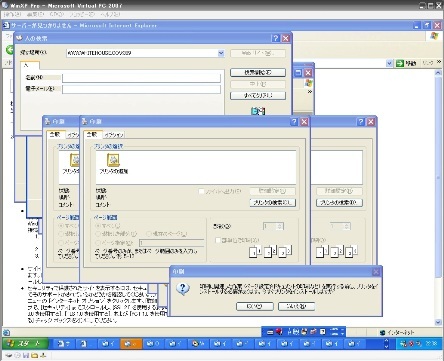Viewport: 444px width, 361px height.
Task: Select the Pages radio button in front Print dialog
Action: tap(98, 243)
